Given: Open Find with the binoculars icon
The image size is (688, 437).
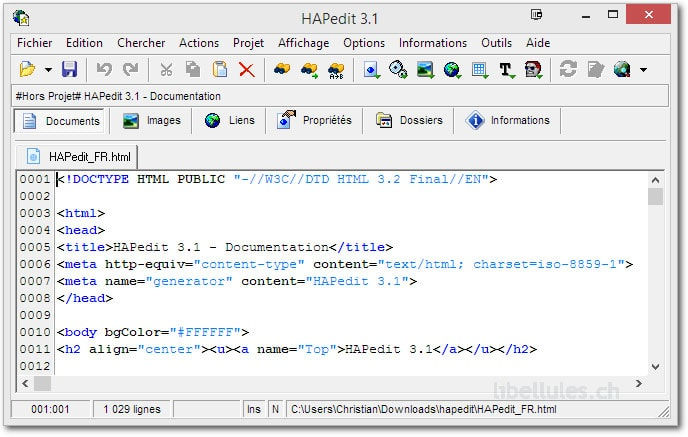Looking at the screenshot, I should pos(282,69).
